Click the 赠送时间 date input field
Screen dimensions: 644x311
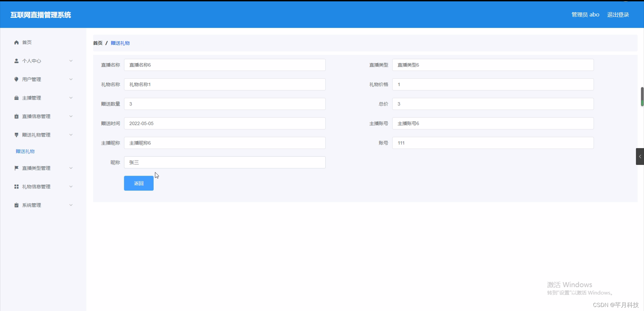click(x=225, y=123)
